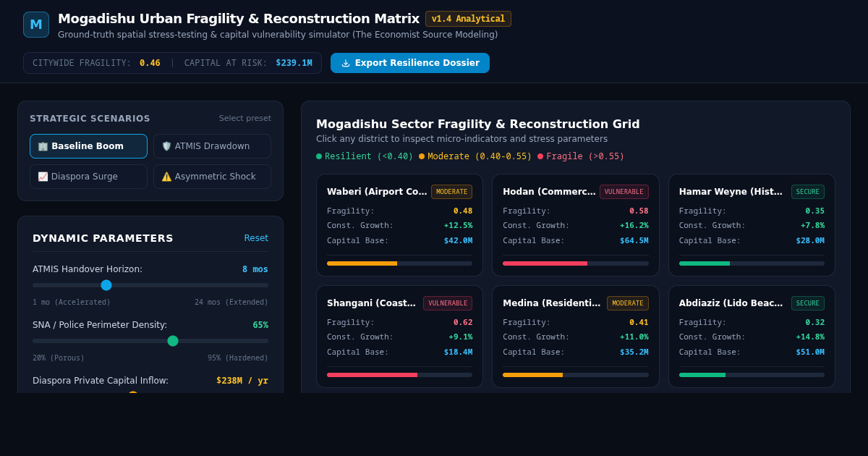Click the ATMIS Drawdown shield icon
Image resolution: width=868 pixels, height=456 pixels.
point(166,146)
